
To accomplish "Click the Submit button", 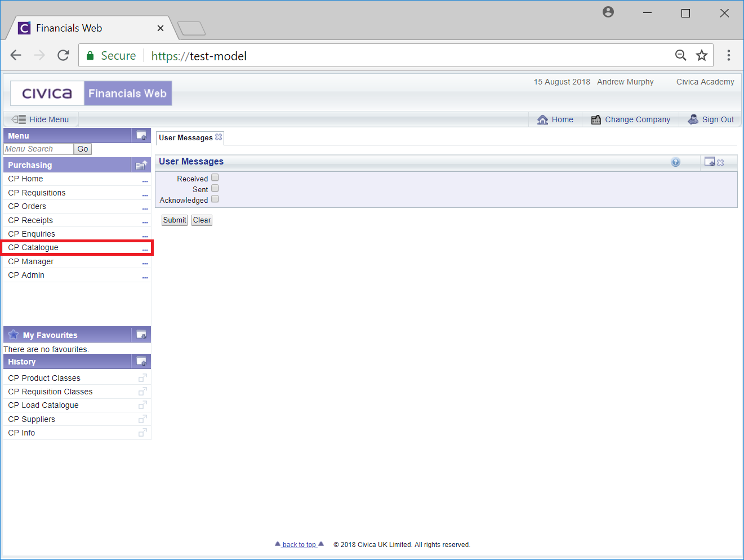I will click(175, 220).
